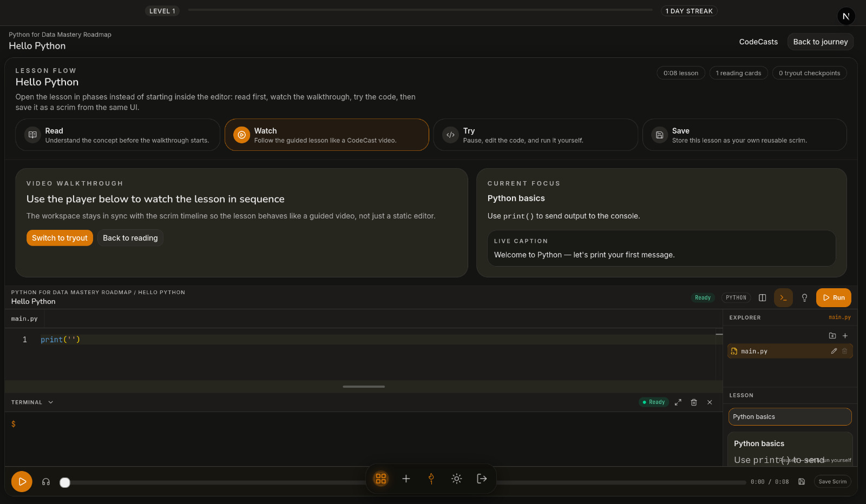
Task: Create a new folder in Explorer
Action: pos(832,336)
